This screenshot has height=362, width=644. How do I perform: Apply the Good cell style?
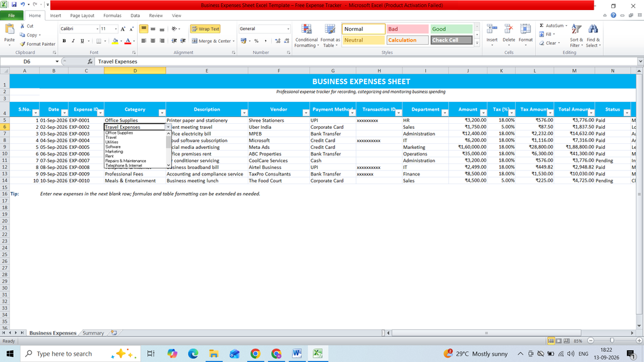tap(452, 29)
